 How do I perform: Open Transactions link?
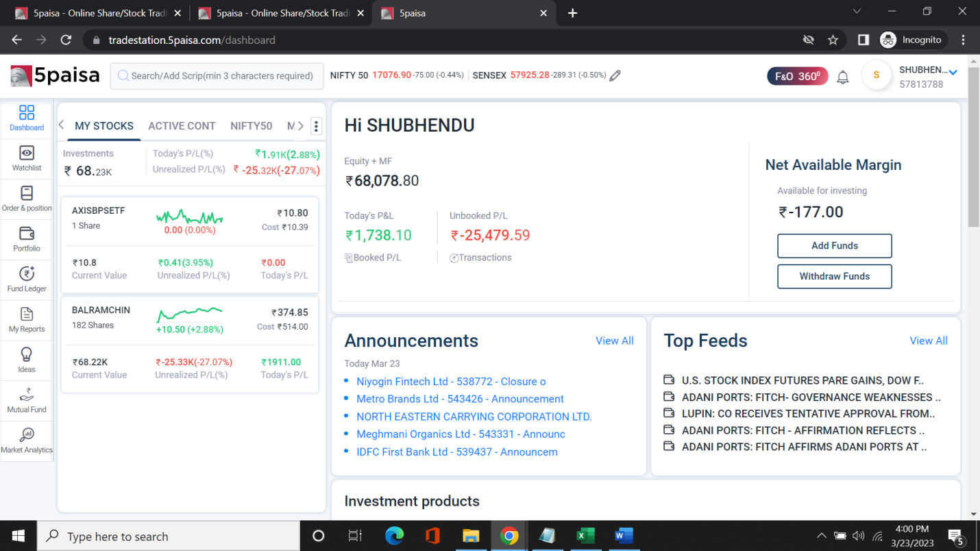480,258
